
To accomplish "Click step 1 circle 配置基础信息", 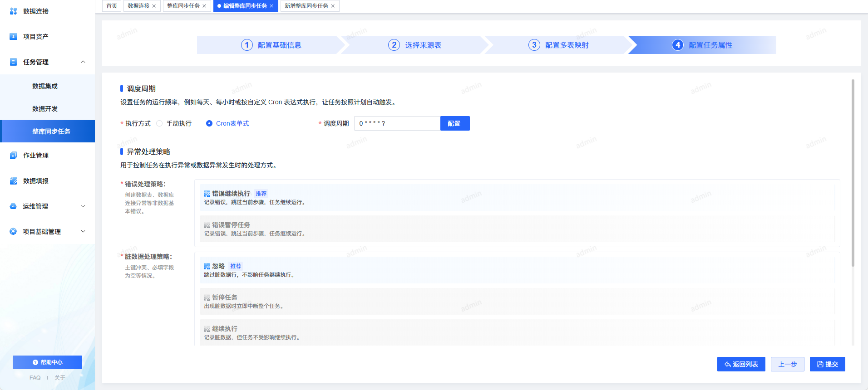I will 247,45.
